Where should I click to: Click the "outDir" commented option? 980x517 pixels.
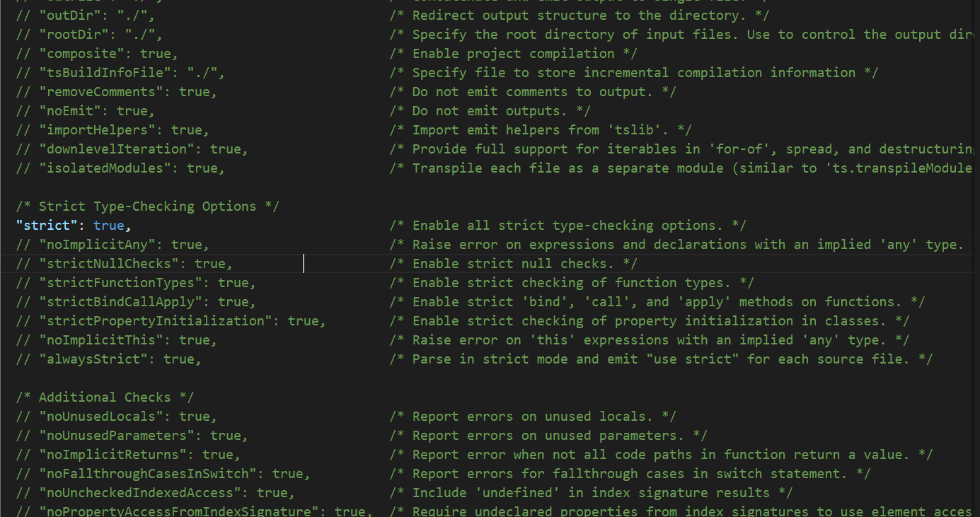click(86, 16)
